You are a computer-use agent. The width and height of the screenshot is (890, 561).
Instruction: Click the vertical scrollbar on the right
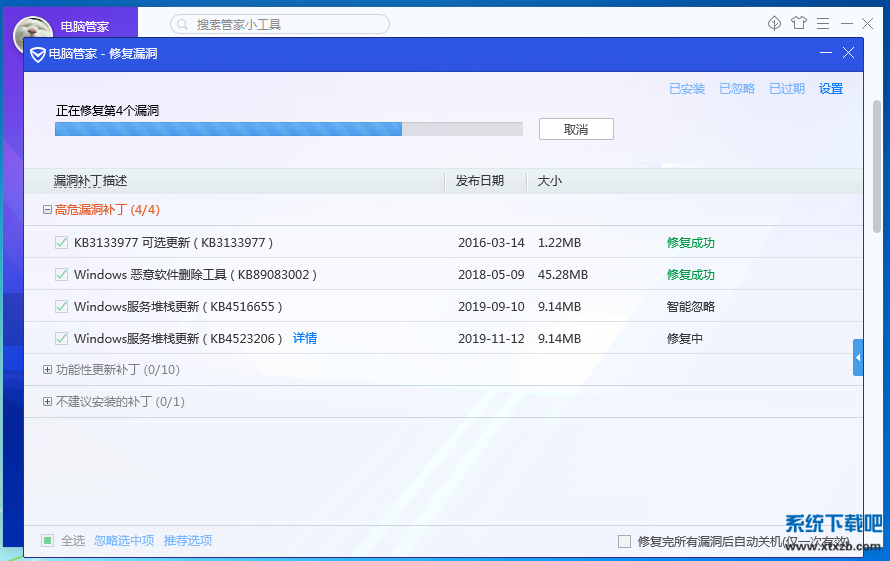coord(877,166)
